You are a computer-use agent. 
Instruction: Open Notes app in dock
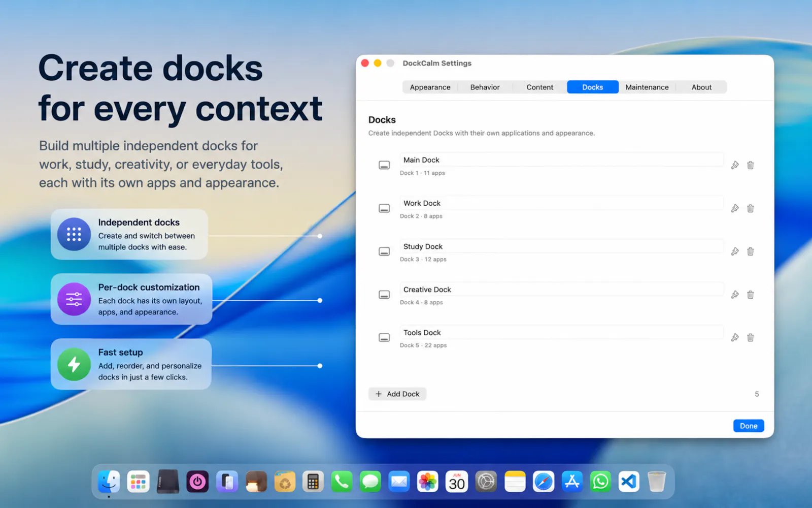[x=515, y=481]
